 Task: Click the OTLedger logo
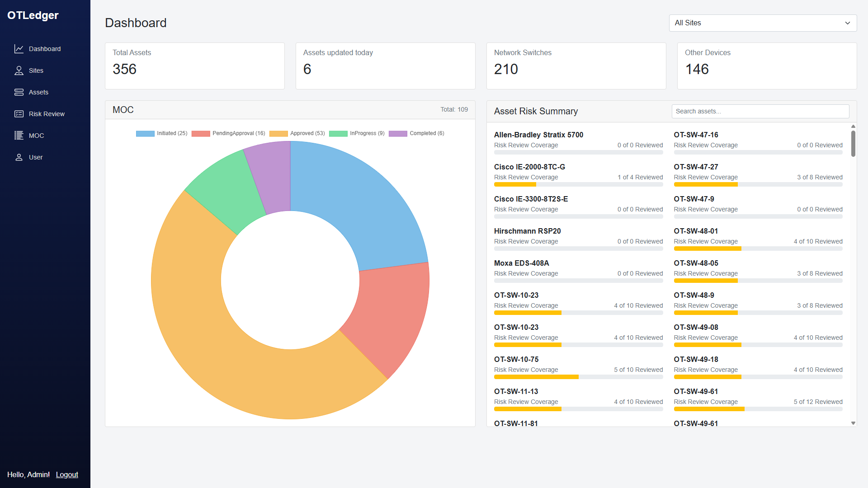click(33, 15)
